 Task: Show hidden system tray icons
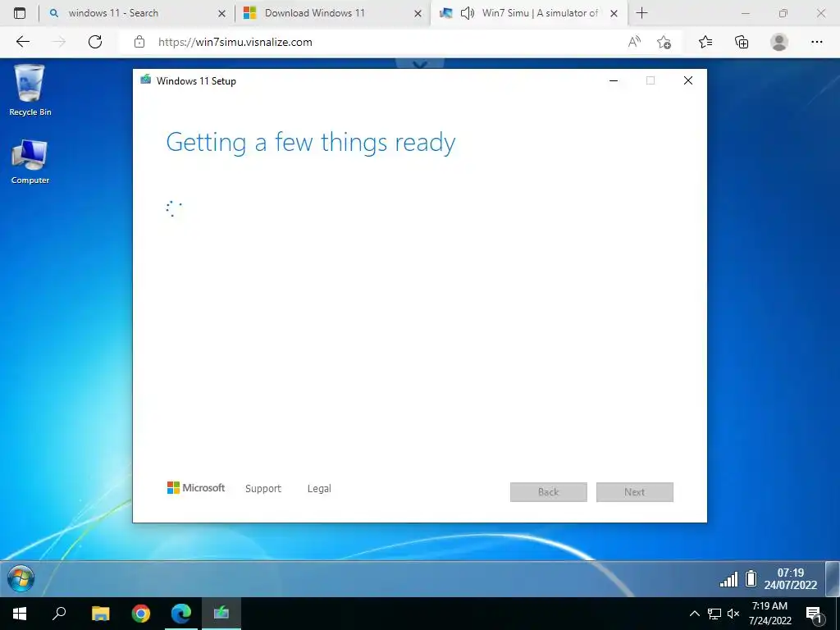point(694,614)
